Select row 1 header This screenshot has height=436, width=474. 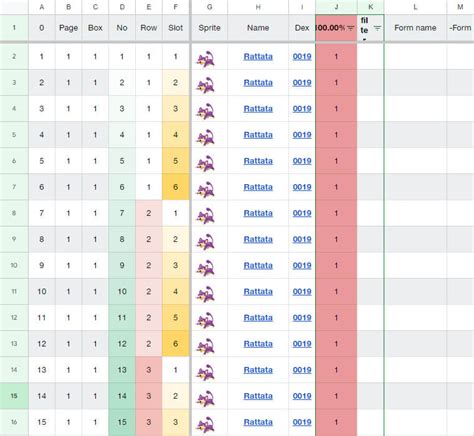[x=14, y=28]
